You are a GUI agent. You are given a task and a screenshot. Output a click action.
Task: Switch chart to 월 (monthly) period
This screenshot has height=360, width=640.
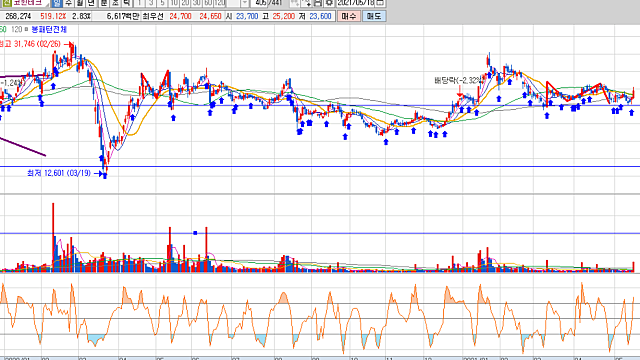[x=80, y=3]
